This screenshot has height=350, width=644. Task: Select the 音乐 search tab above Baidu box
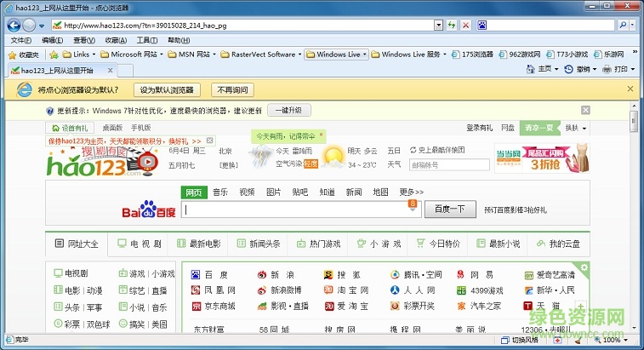[x=220, y=192]
